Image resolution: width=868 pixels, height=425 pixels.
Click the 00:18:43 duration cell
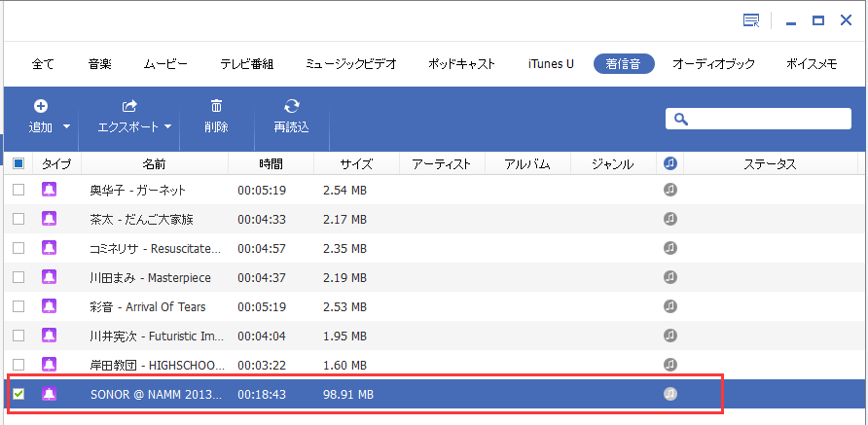coord(262,394)
